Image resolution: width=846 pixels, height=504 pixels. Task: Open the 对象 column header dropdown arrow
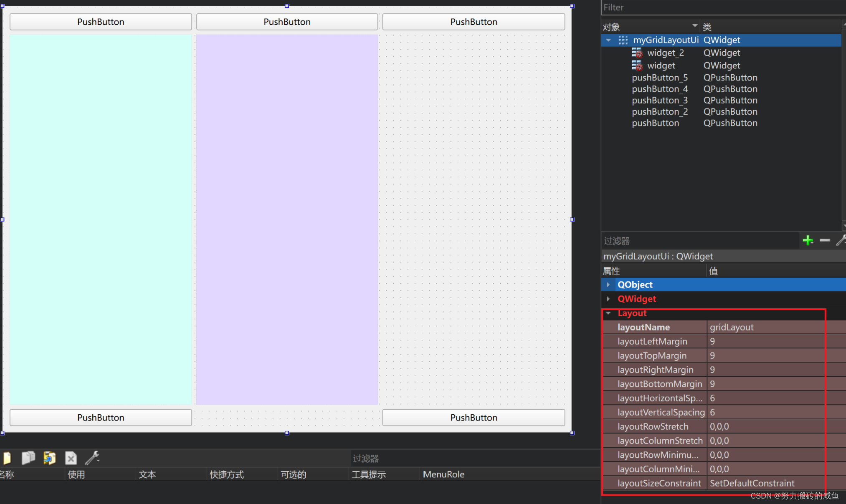pyautogui.click(x=694, y=26)
